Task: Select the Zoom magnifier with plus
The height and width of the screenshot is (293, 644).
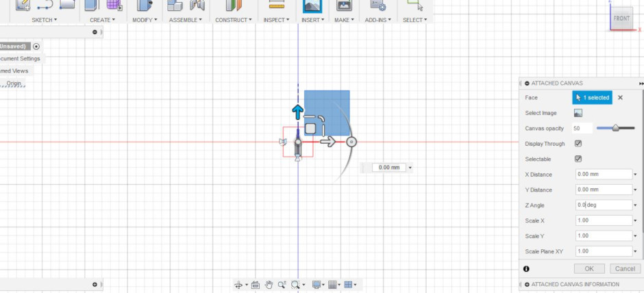Action: pos(282,284)
